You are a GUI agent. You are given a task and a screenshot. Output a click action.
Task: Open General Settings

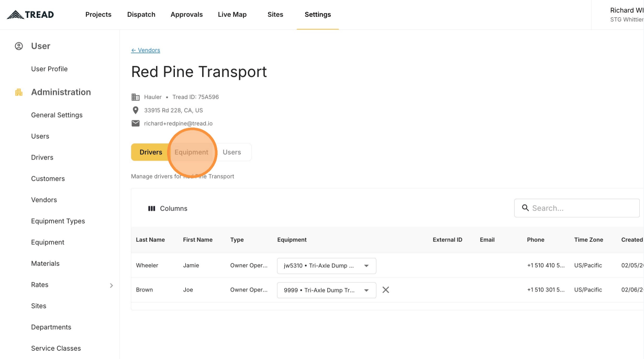tap(57, 115)
